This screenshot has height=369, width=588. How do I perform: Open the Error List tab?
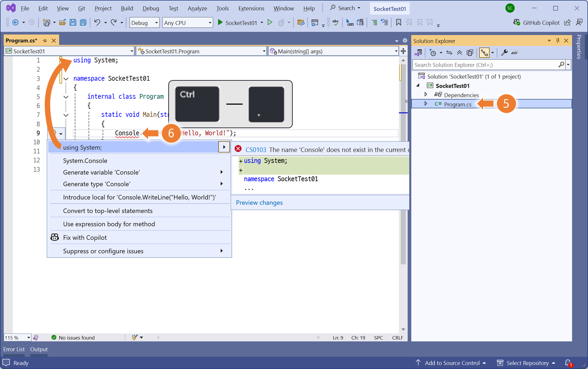pyautogui.click(x=14, y=349)
